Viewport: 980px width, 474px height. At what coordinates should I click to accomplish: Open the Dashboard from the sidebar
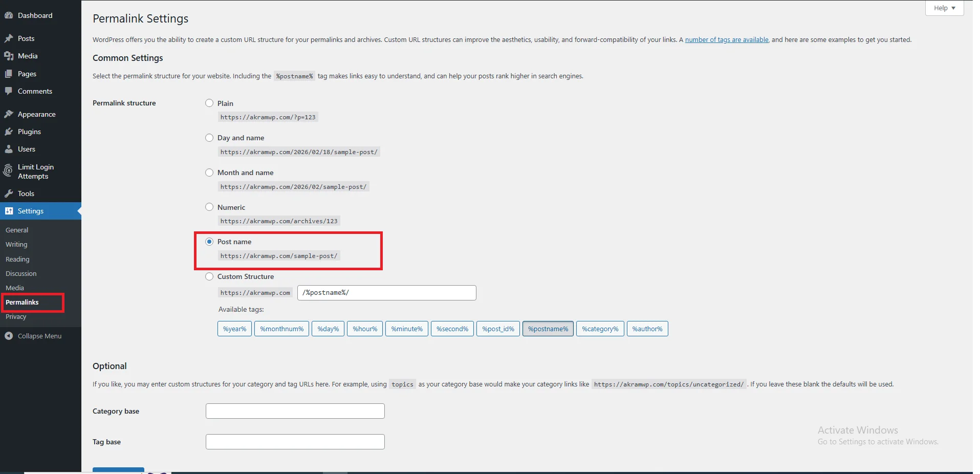tap(9, 15)
